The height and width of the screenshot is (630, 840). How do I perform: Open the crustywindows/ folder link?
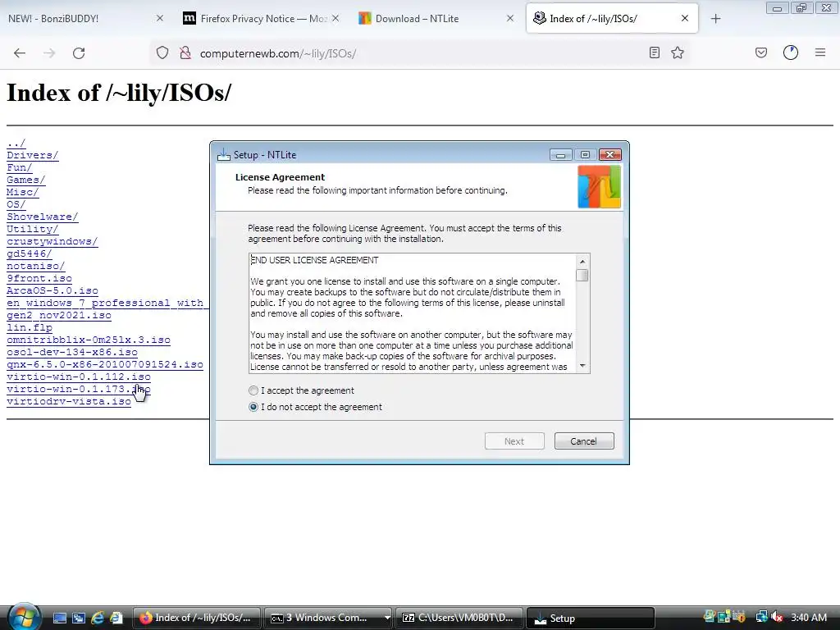52,242
